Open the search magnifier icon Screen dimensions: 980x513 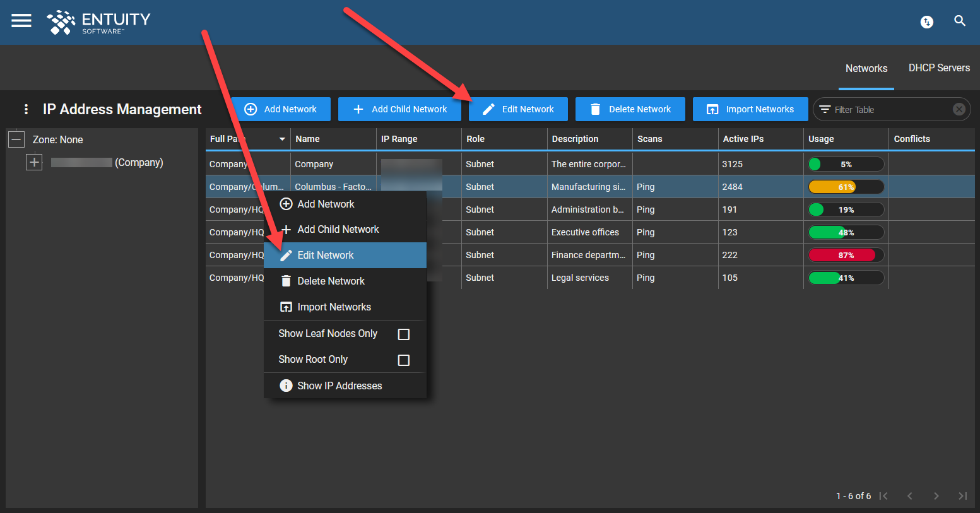[x=960, y=21]
